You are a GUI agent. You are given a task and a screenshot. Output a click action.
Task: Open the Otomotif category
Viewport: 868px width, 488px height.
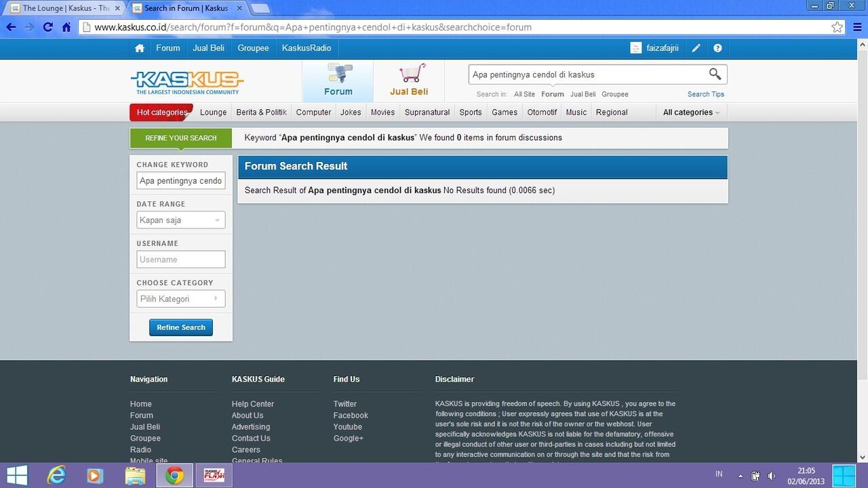coord(542,113)
